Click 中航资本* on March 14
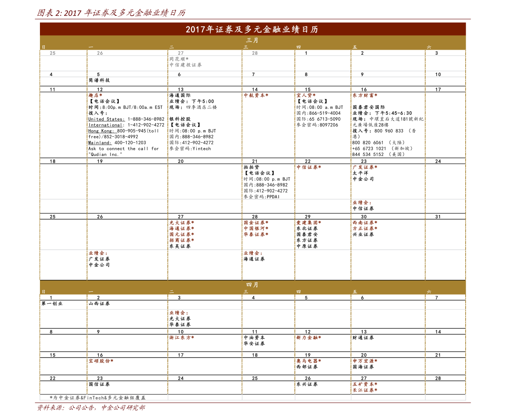This screenshot has height=420, width=506. pyautogui.click(x=256, y=96)
